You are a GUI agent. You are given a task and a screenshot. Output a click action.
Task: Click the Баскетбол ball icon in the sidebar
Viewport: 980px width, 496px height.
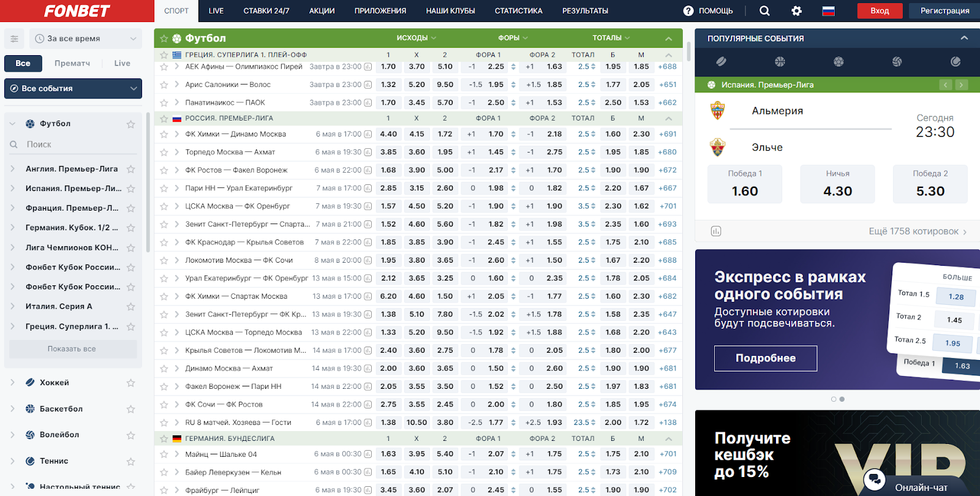[30, 408]
